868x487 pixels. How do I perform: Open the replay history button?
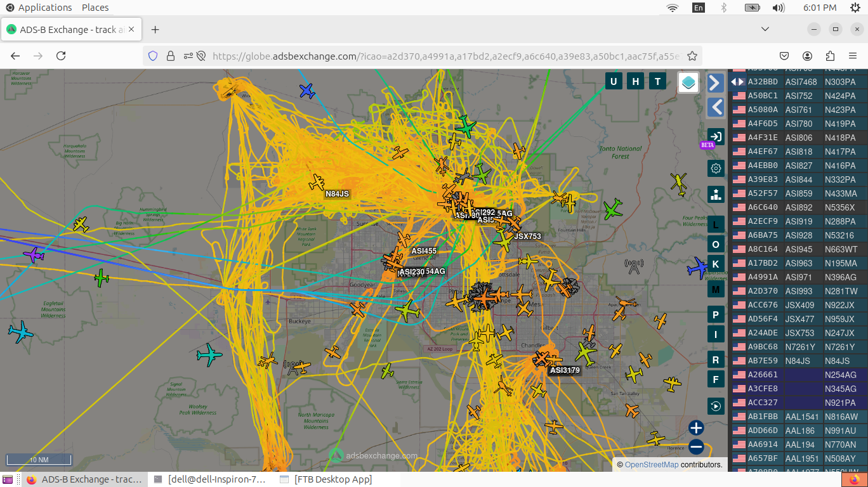coord(716,406)
